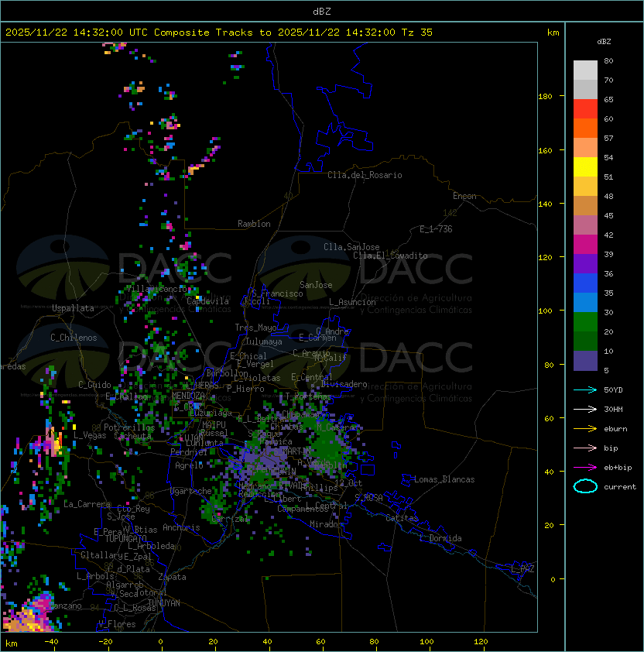Select the magenta swatch in dBZ legend
Image resolution: width=644 pixels, height=652 pixels.
585,245
